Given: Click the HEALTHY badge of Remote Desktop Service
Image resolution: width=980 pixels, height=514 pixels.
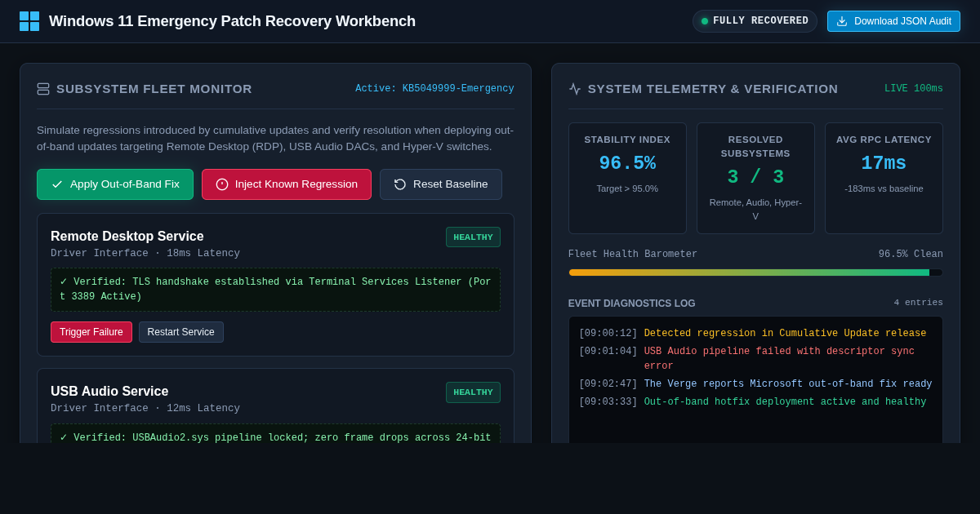Looking at the screenshot, I should (x=473, y=237).
